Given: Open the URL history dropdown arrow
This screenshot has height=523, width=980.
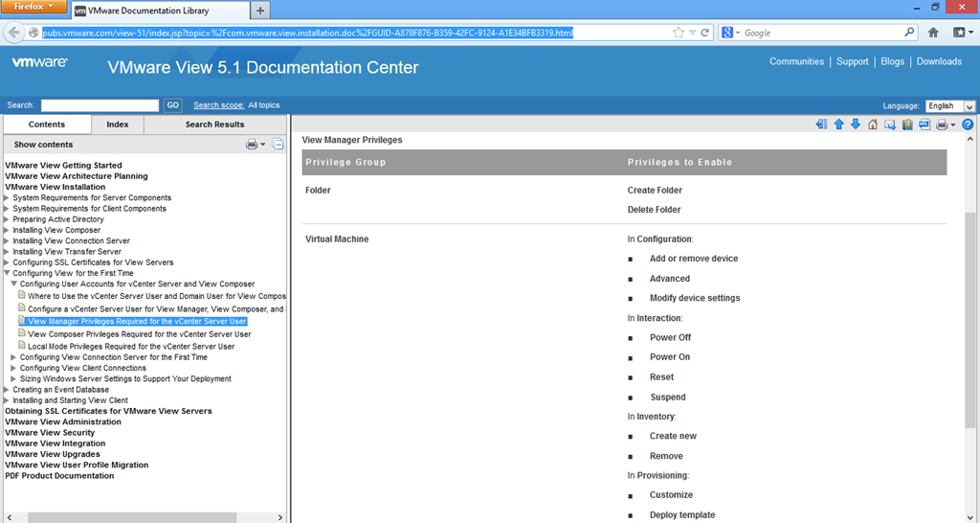Looking at the screenshot, I should (x=693, y=33).
